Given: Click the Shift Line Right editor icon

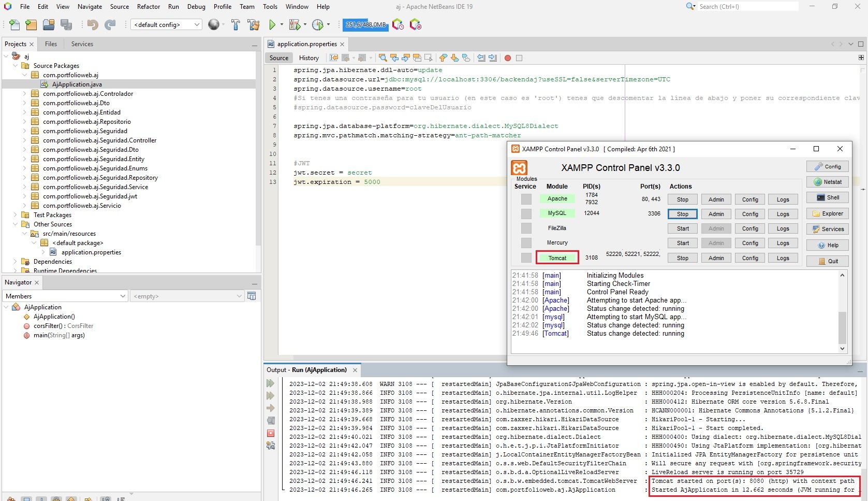Looking at the screenshot, I should (x=493, y=58).
